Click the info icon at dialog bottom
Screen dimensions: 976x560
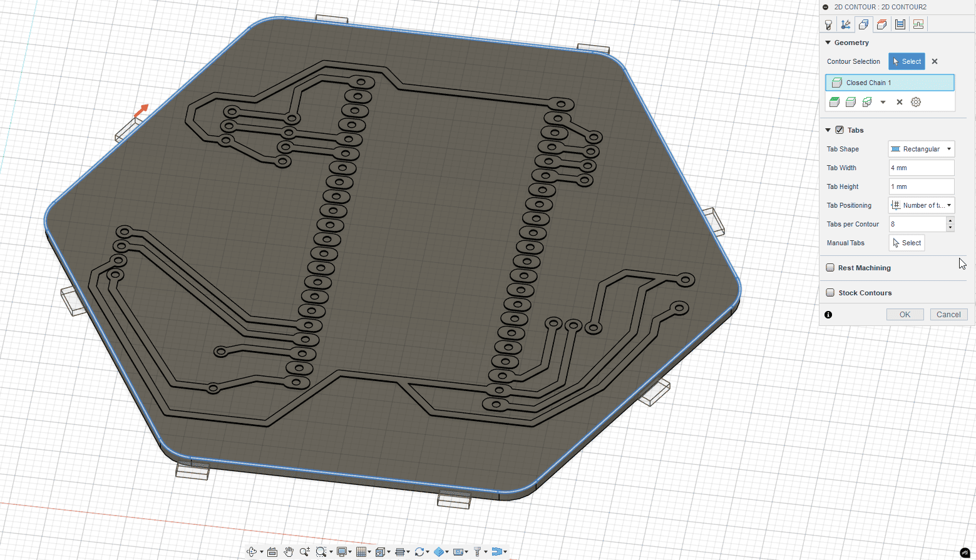828,315
